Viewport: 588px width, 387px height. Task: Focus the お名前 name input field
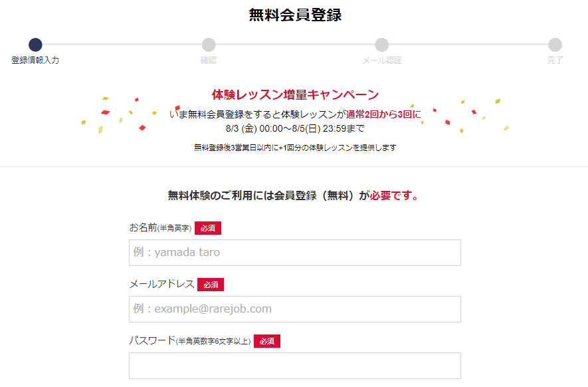click(295, 253)
